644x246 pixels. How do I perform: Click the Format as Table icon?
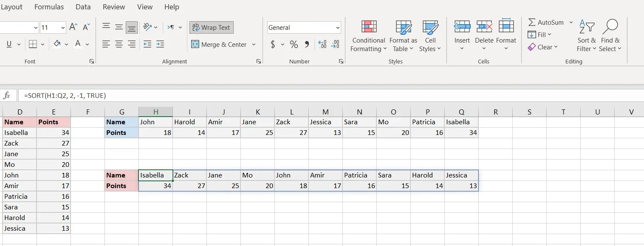click(x=403, y=36)
